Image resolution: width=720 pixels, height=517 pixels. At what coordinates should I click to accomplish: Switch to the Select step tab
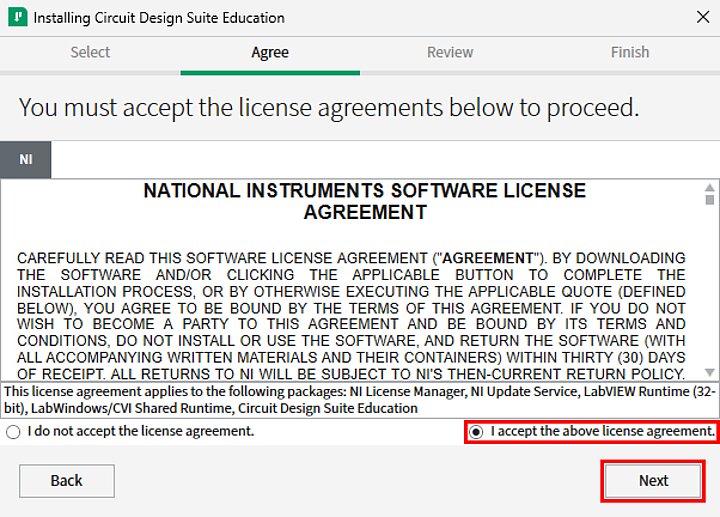tap(90, 52)
